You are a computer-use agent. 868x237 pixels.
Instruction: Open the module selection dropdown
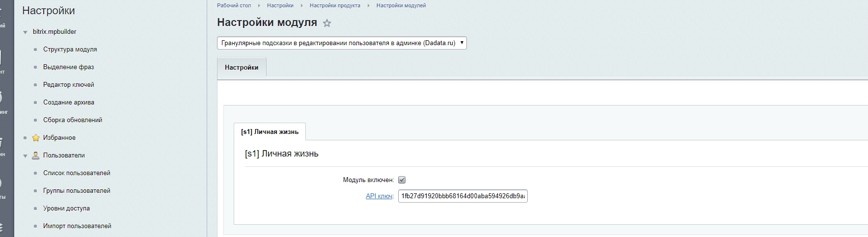(342, 43)
